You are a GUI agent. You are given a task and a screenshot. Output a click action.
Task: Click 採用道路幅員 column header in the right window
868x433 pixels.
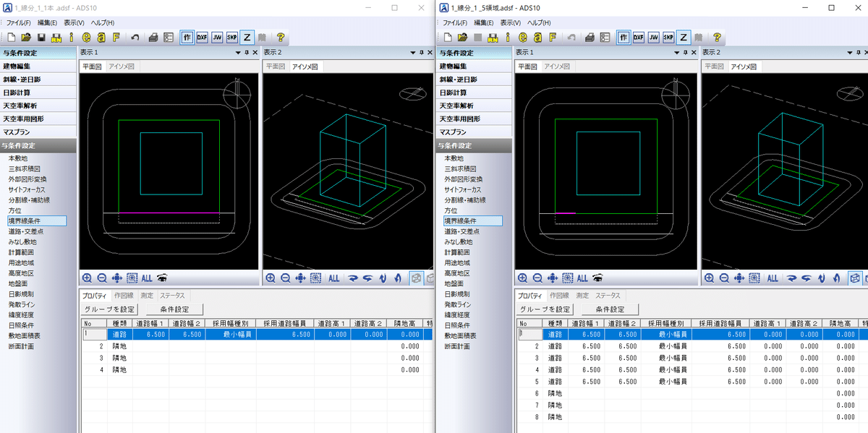pos(720,323)
